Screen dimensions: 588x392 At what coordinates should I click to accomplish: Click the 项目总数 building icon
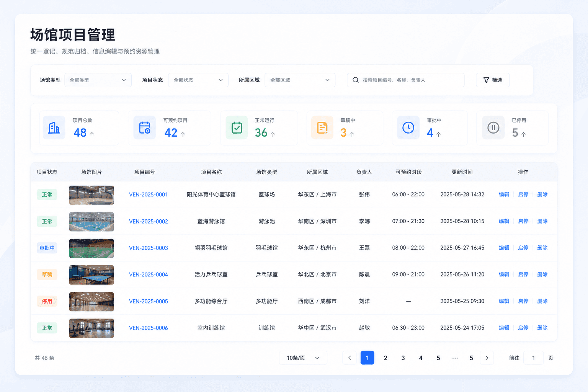coord(54,127)
